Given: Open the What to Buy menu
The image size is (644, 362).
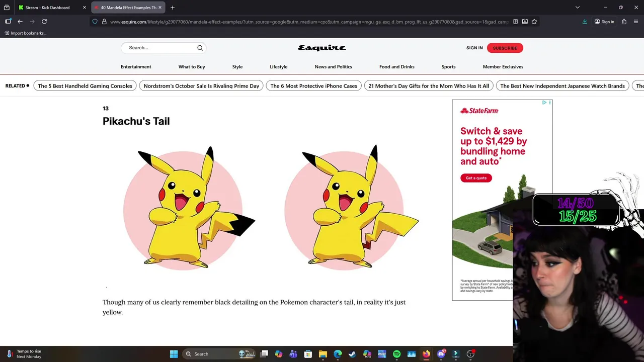Looking at the screenshot, I should click(x=192, y=67).
